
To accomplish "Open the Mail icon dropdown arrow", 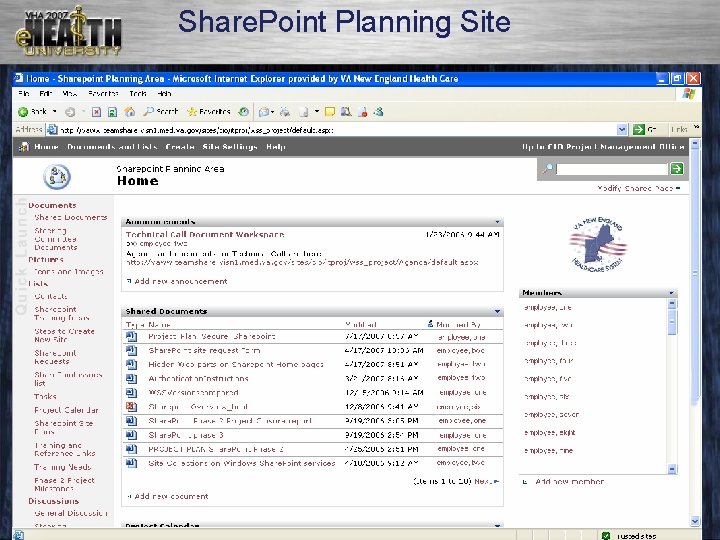I will 272,112.
